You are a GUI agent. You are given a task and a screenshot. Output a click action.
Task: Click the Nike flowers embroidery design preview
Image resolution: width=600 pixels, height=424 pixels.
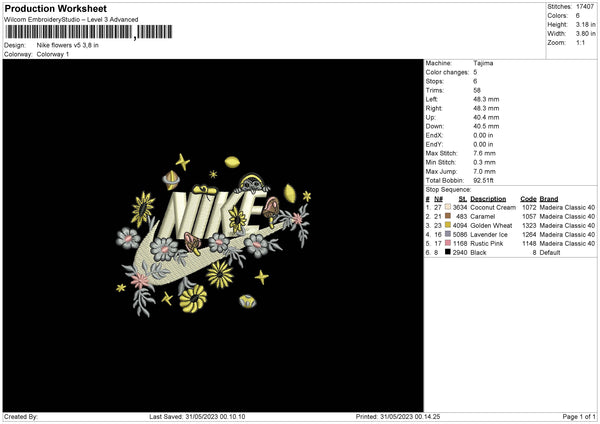[x=213, y=235]
